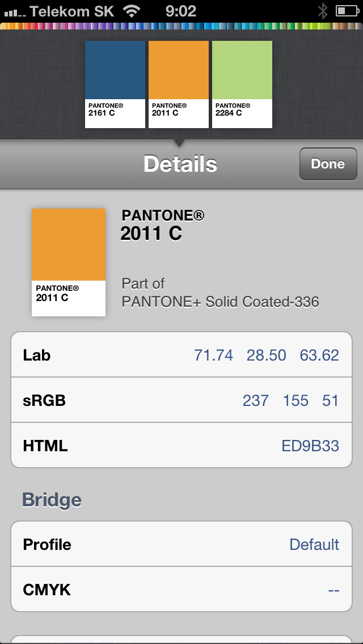This screenshot has width=363, height=644.
Task: Tap the Bluetooth icon in status bar
Action: (323, 11)
